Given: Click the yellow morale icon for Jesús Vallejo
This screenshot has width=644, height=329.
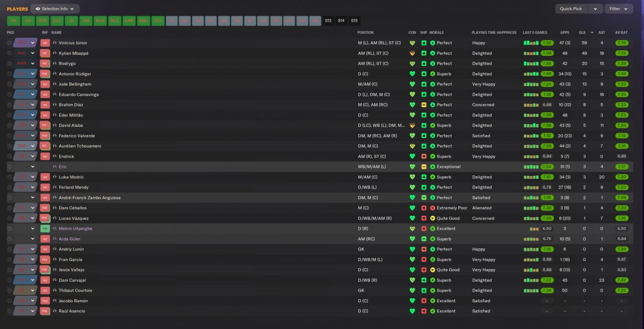Looking at the screenshot, I should (433, 270).
